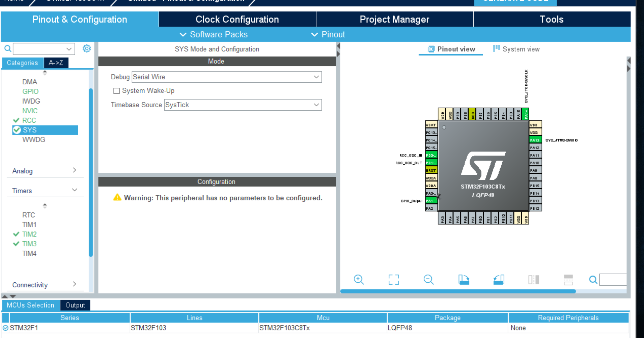
Task: Rotate the chip counter-clockwise
Action: [499, 279]
